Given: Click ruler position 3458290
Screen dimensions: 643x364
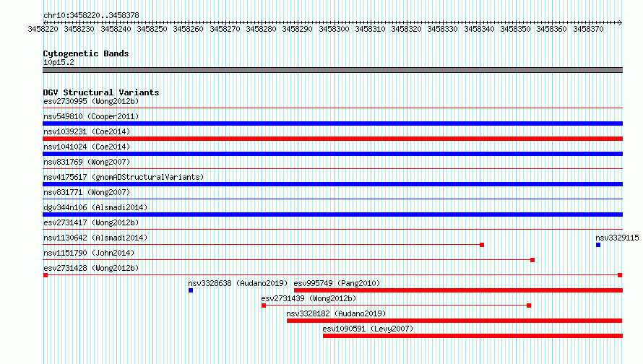Looking at the screenshot, I should (x=298, y=29).
